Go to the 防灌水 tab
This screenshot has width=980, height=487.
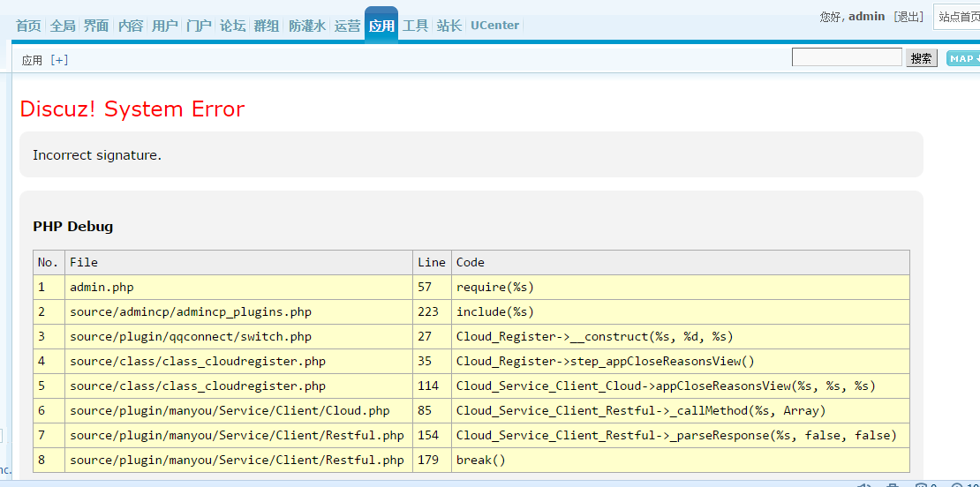(307, 26)
